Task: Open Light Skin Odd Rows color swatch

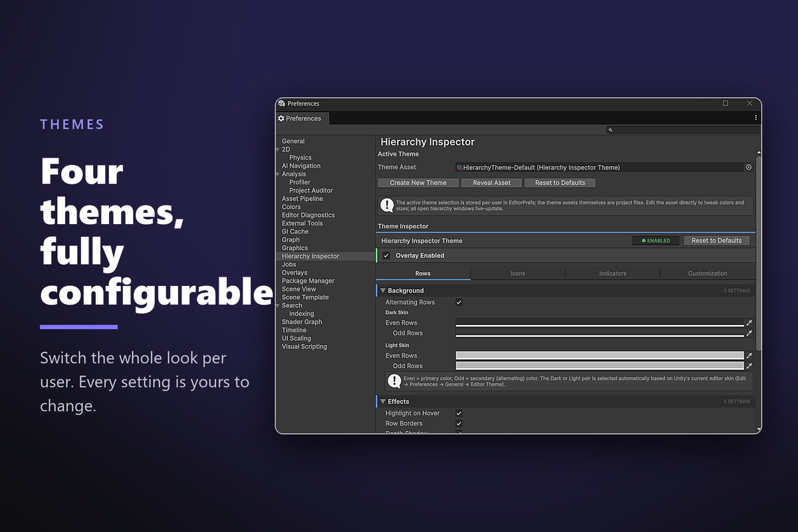Action: click(599, 366)
